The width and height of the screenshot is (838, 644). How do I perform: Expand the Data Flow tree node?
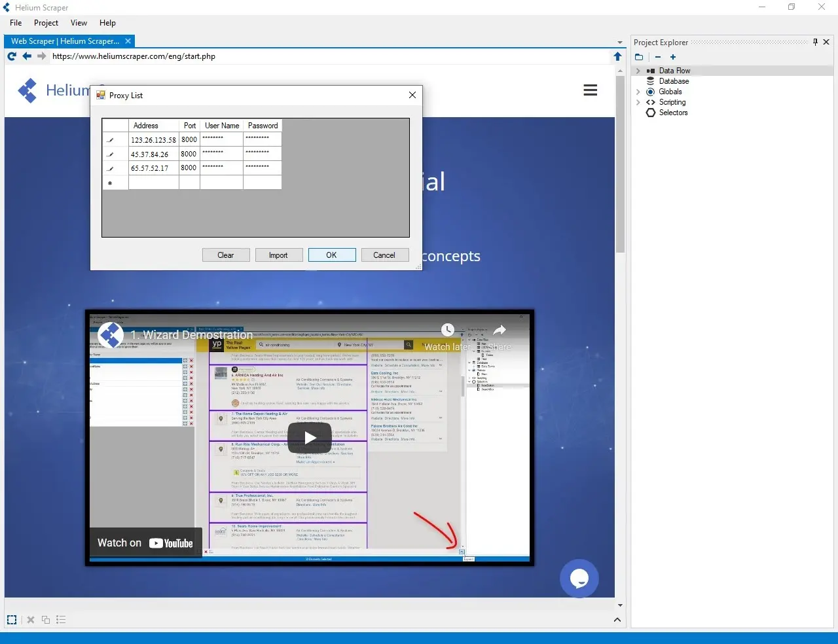(638, 71)
